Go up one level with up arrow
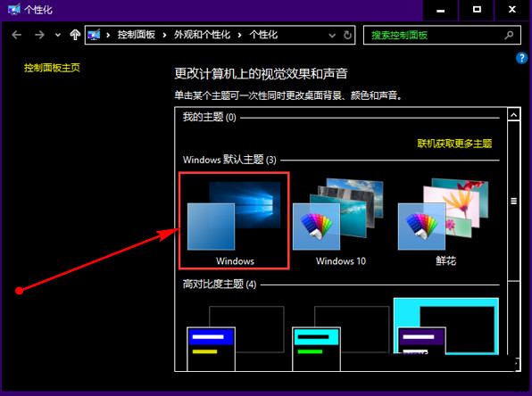Viewport: 532px width, 396px height. point(75,35)
